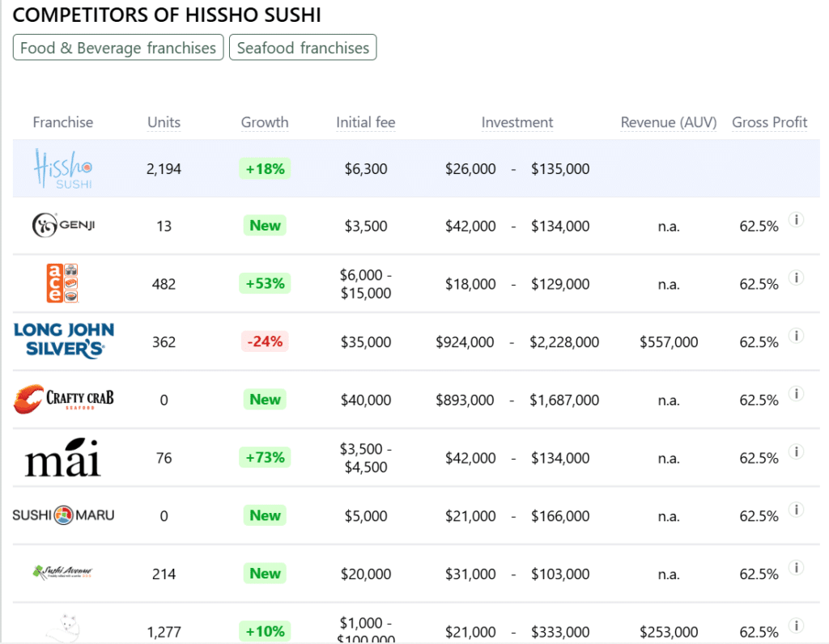829x644 pixels.
Task: Select the +53% growth badge
Action: [x=265, y=283]
